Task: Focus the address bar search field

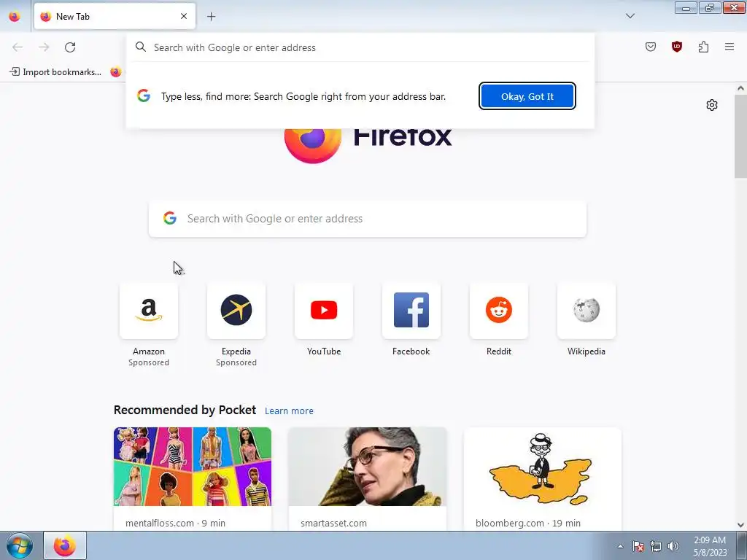Action: point(360,47)
